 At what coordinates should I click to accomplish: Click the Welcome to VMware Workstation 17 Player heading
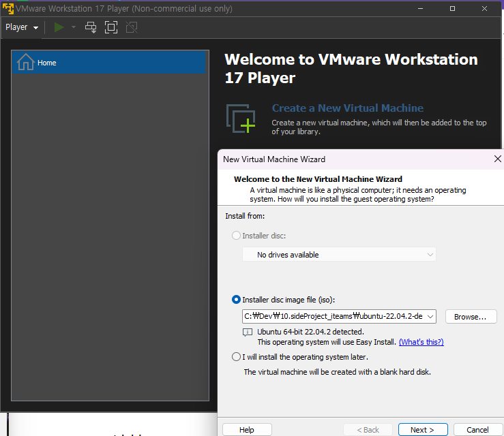point(351,68)
